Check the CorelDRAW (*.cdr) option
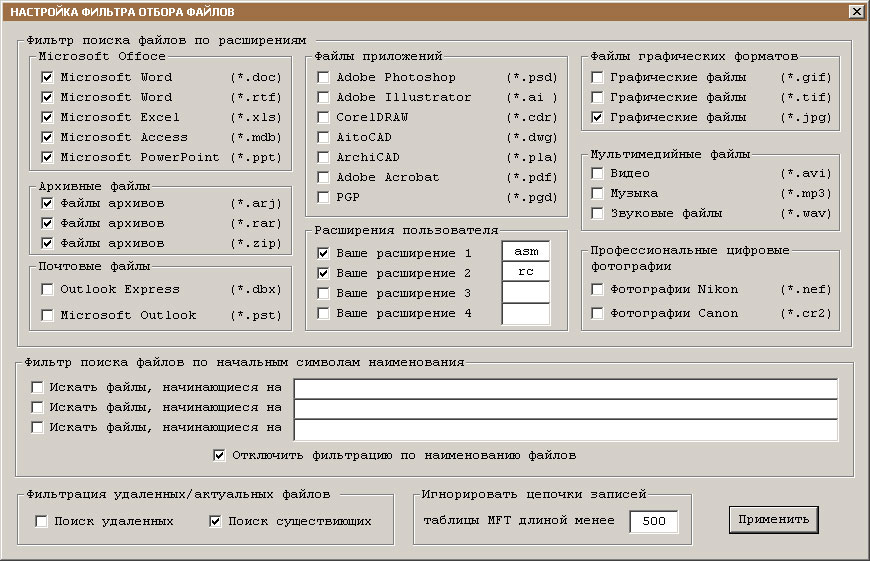The image size is (870, 561). (x=323, y=117)
